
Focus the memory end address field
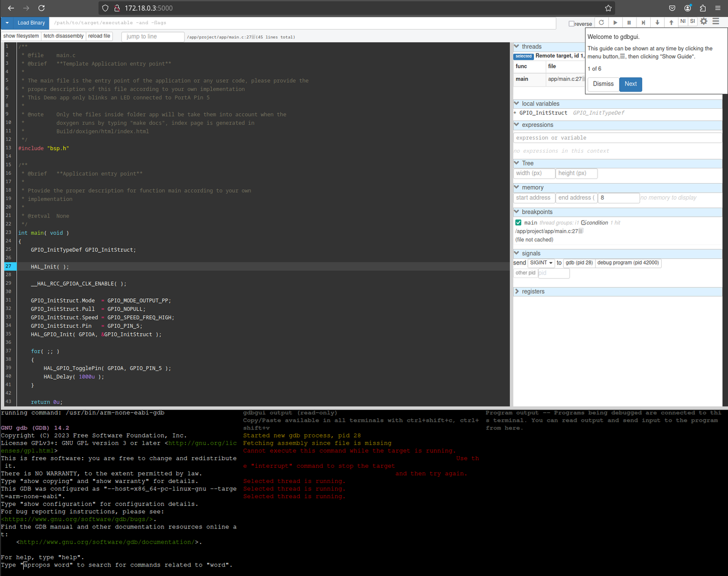[x=576, y=198]
